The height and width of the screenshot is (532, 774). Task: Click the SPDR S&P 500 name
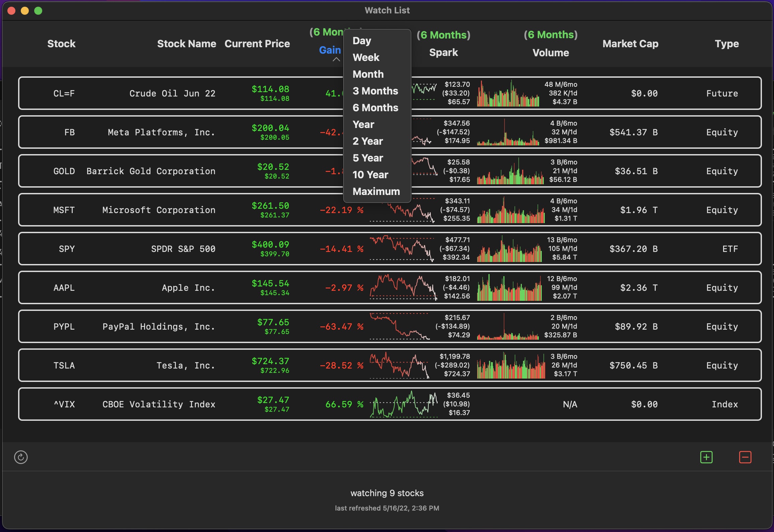[x=183, y=249]
